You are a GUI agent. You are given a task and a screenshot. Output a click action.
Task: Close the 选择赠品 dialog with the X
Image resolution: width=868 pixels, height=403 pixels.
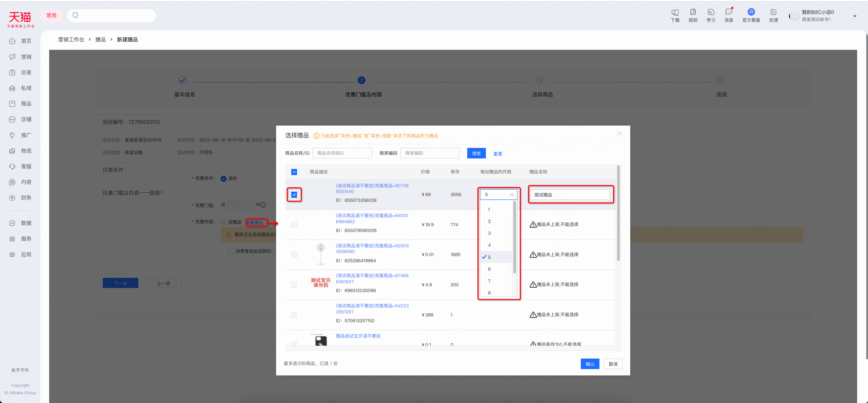[x=619, y=133]
